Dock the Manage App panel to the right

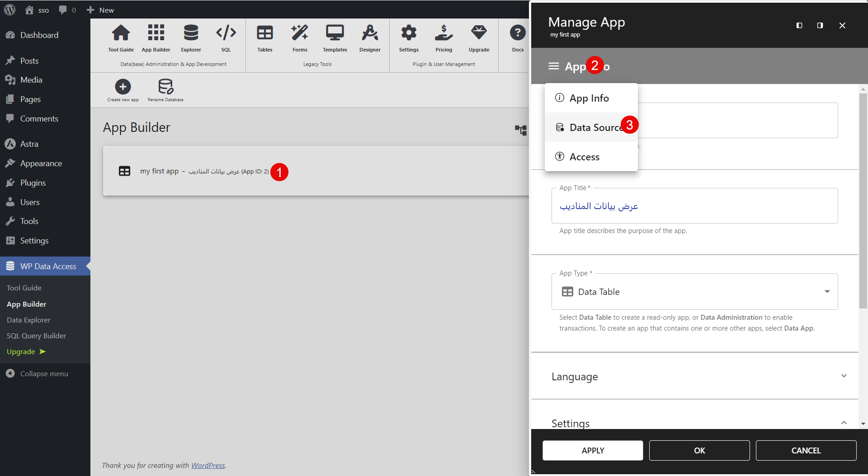click(x=820, y=25)
